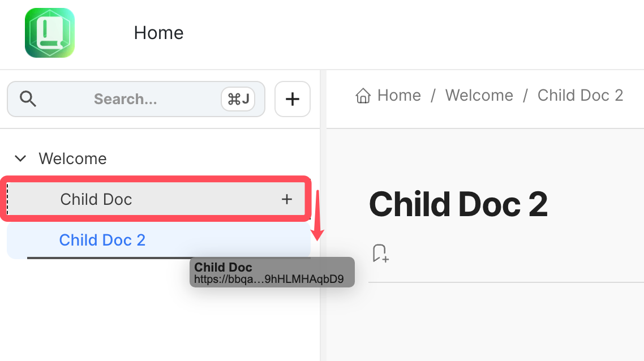Click the house icon in the breadcrumb
644x361 pixels.
click(363, 96)
